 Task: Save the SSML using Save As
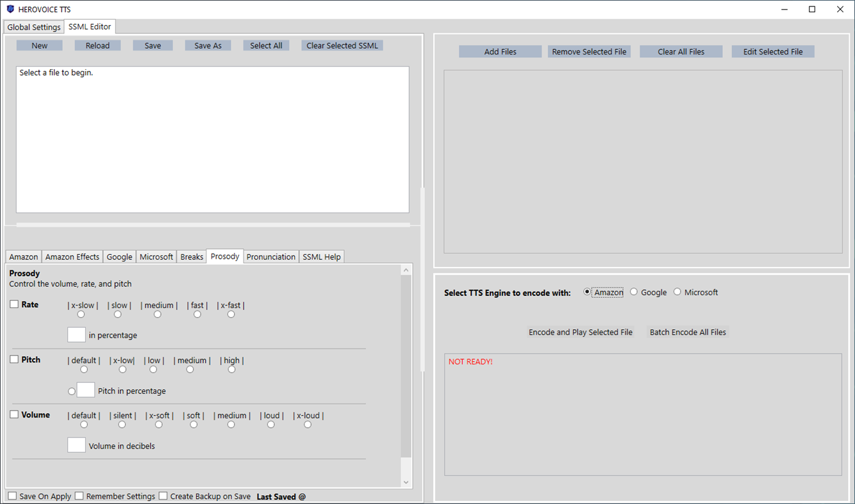coord(208,45)
